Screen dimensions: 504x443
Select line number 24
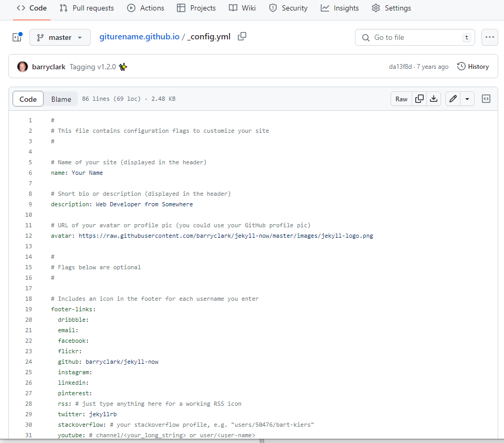[28, 362]
